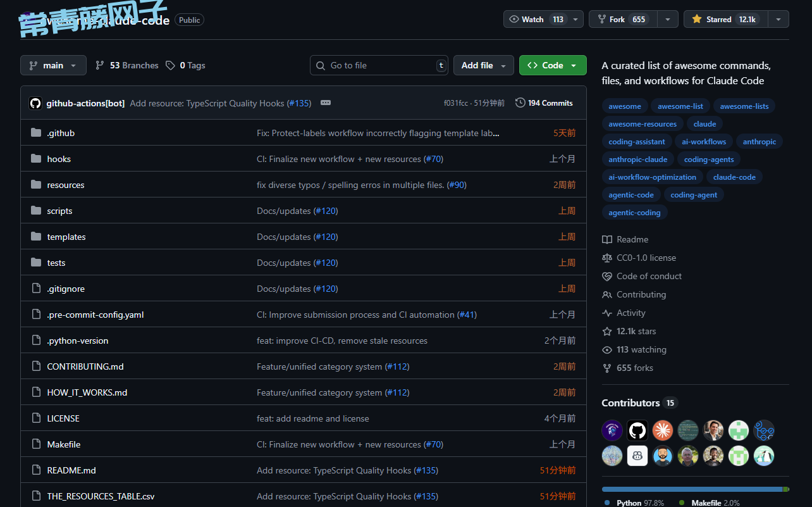This screenshot has width=812, height=507.
Task: Click the blue Python language dot
Action: 607,503
